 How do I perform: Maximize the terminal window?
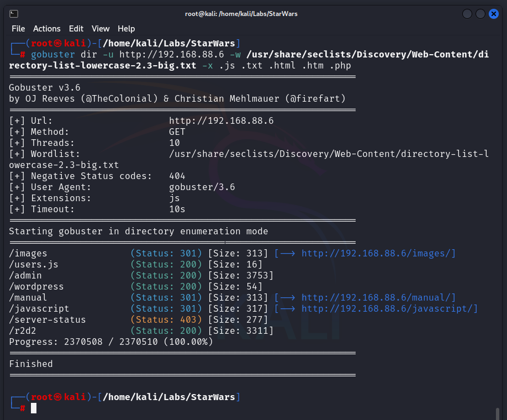[480, 14]
